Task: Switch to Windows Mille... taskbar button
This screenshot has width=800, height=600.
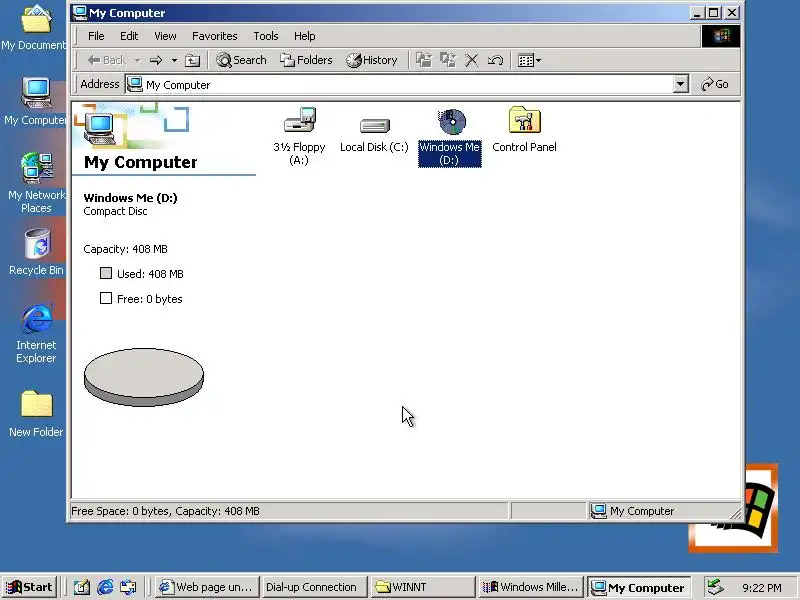Action: (x=531, y=587)
